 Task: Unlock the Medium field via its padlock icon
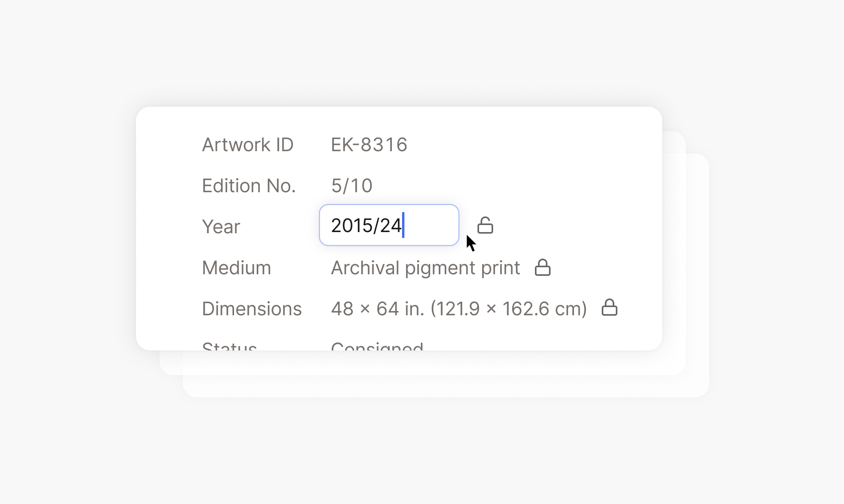pyautogui.click(x=543, y=268)
